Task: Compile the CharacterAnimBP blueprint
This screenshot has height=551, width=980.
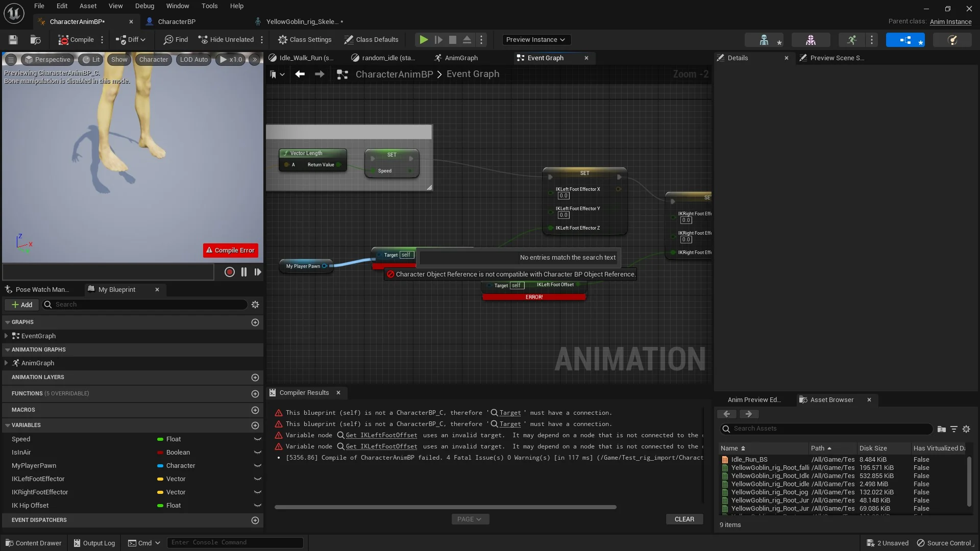Action: click(76, 40)
